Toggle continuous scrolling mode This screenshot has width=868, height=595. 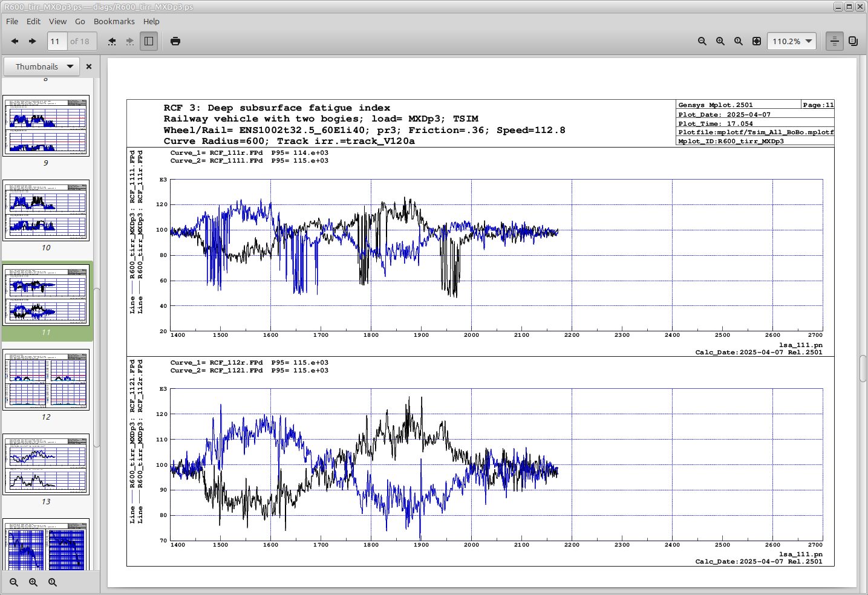pyautogui.click(x=835, y=41)
